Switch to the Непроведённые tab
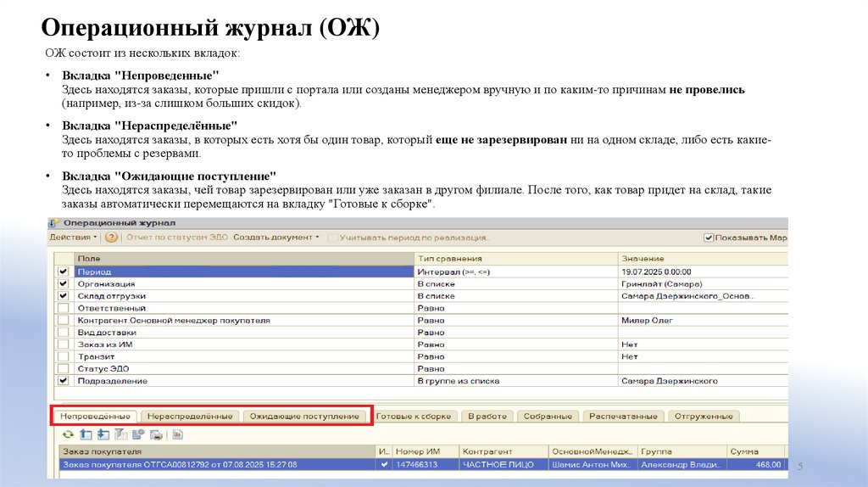868x487 pixels. coord(95,416)
